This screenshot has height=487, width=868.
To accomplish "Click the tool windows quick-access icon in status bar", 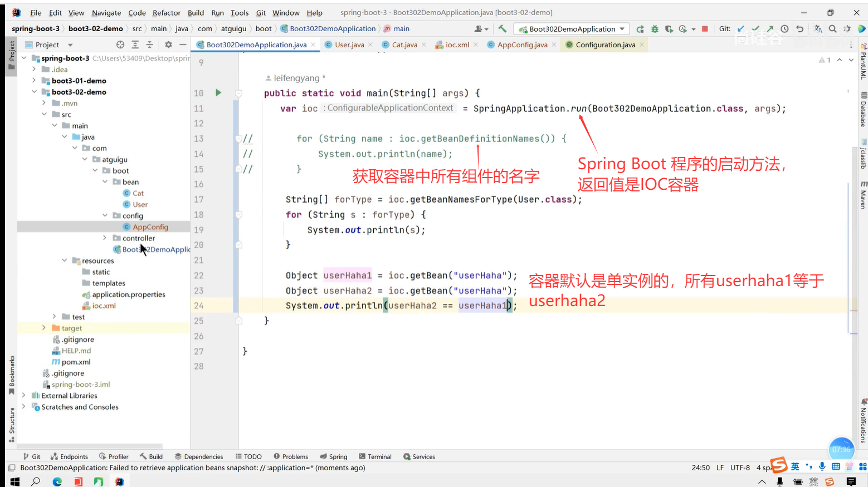I will [x=12, y=468].
